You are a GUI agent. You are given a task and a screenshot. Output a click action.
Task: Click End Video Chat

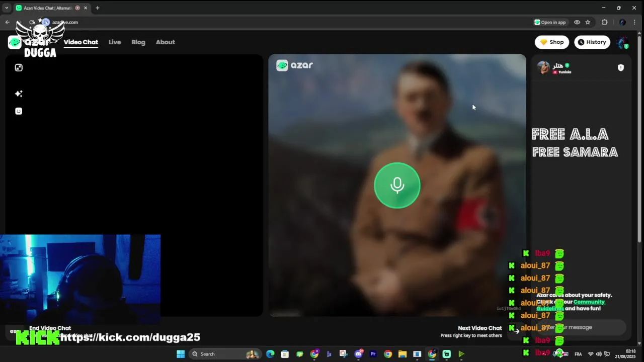[50, 328]
